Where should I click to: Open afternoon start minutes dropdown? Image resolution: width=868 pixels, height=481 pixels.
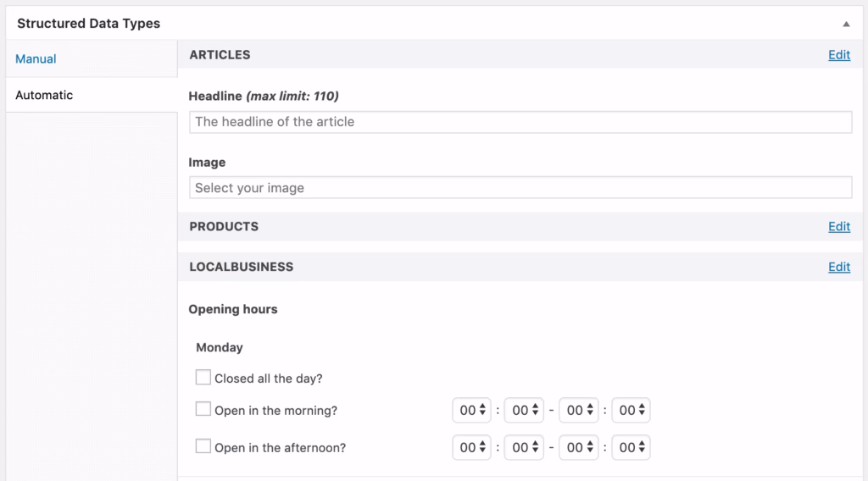[523, 447]
